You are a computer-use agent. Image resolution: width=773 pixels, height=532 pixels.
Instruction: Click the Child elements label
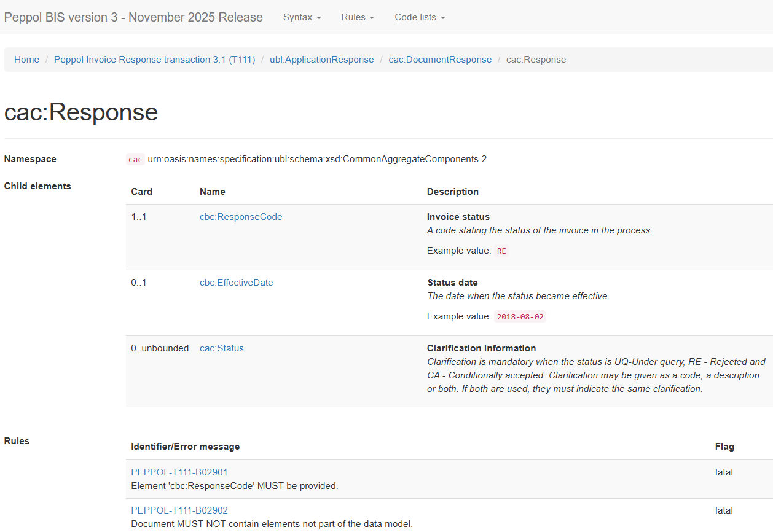coord(37,186)
